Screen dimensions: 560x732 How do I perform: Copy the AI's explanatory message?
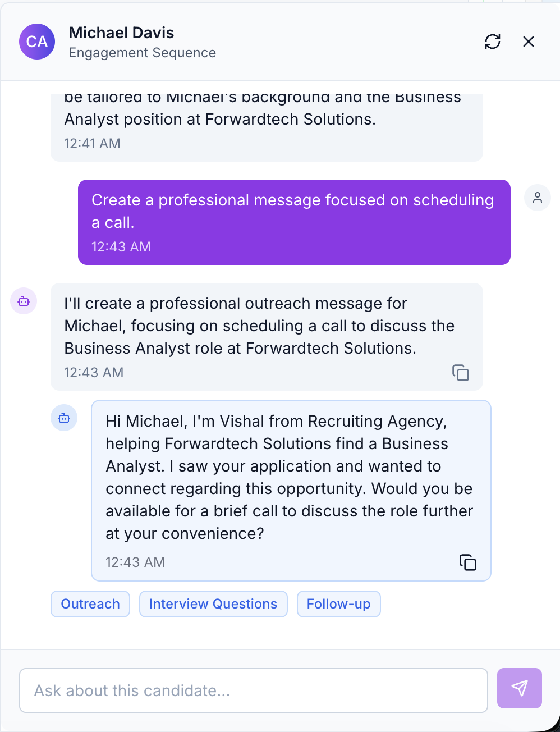click(460, 373)
